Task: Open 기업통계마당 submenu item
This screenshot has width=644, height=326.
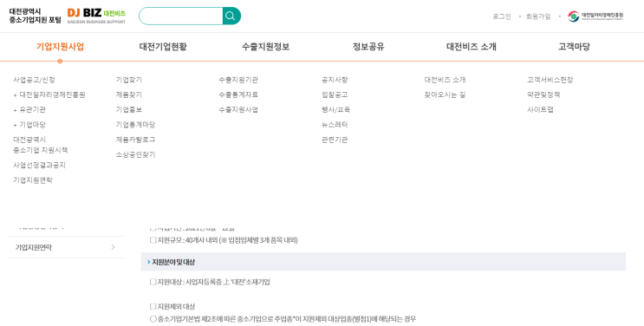Action: point(135,125)
